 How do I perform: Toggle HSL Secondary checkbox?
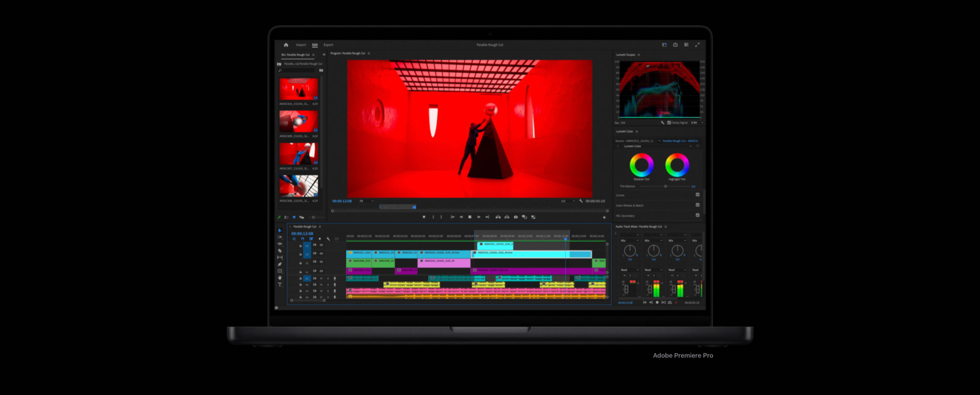pyautogui.click(x=698, y=215)
